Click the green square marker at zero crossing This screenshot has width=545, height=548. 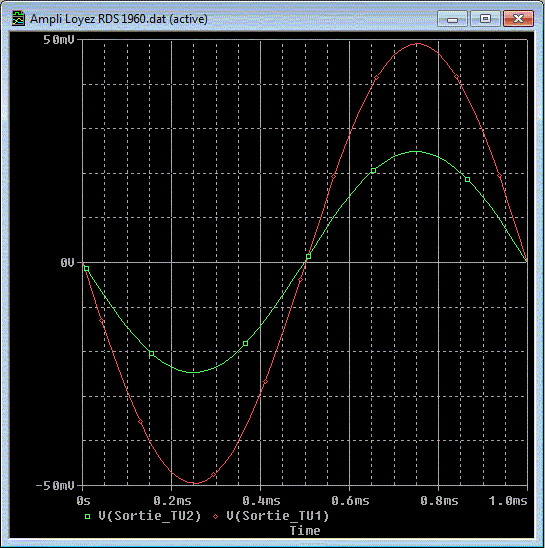pyautogui.click(x=308, y=257)
